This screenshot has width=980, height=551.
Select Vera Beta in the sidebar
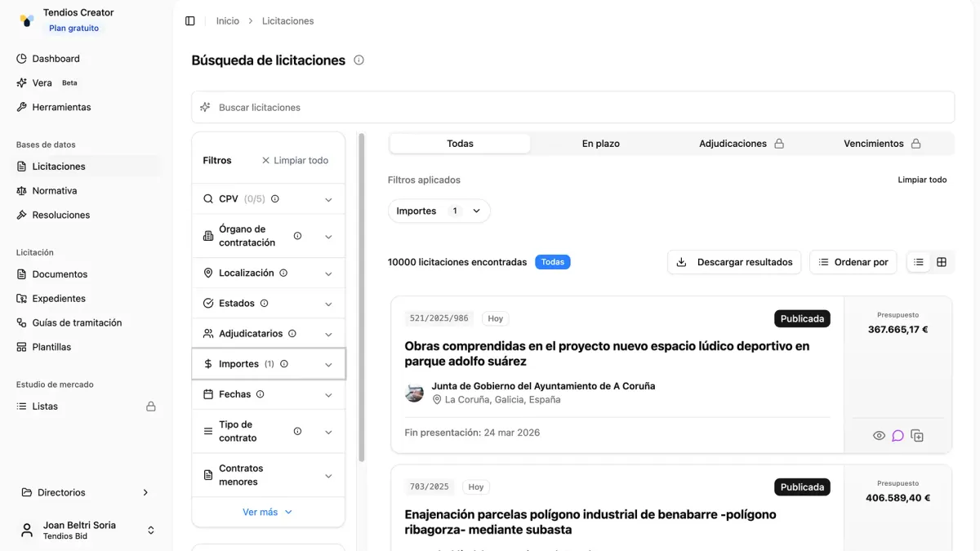click(x=40, y=82)
